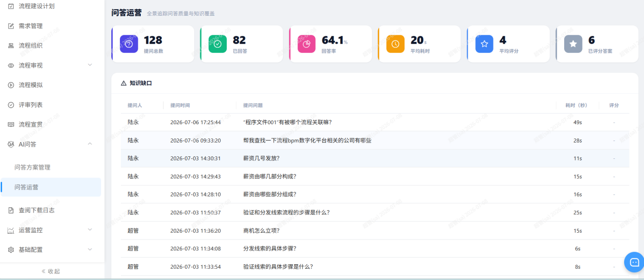Click the 128 提问总数 stat card
Viewport: 644px width, 280px height.
click(x=152, y=44)
